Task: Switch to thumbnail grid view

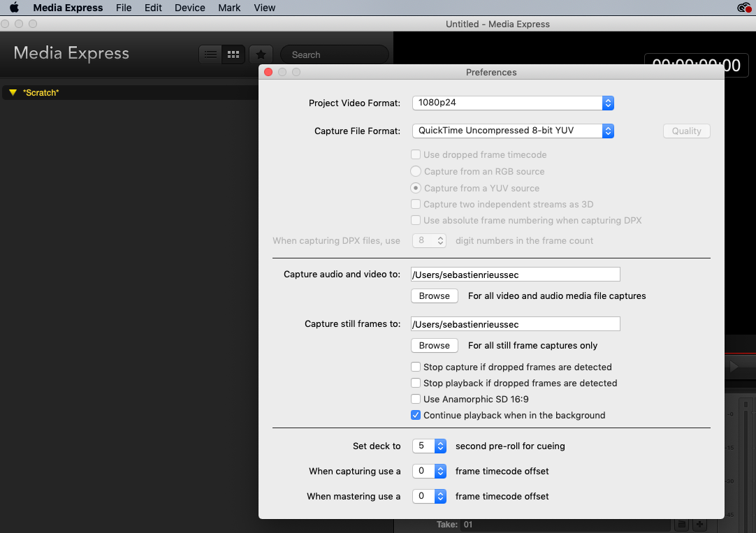Action: [233, 54]
